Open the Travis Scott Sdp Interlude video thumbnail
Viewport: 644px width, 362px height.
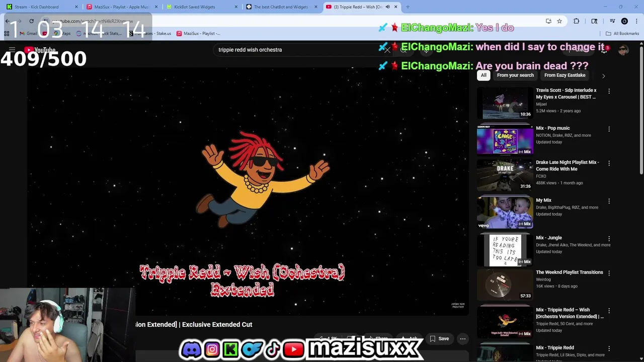click(x=505, y=103)
